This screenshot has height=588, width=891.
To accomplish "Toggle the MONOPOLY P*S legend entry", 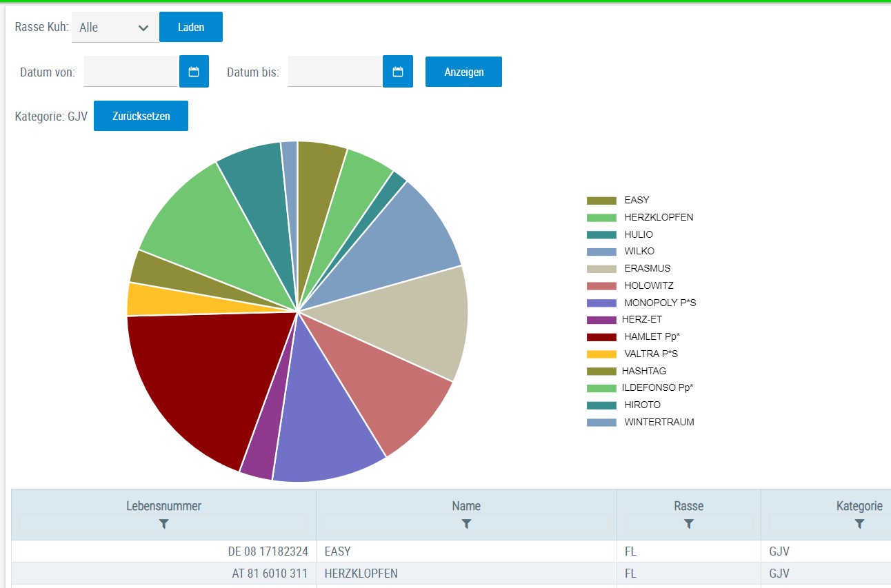I will pyautogui.click(x=660, y=303).
